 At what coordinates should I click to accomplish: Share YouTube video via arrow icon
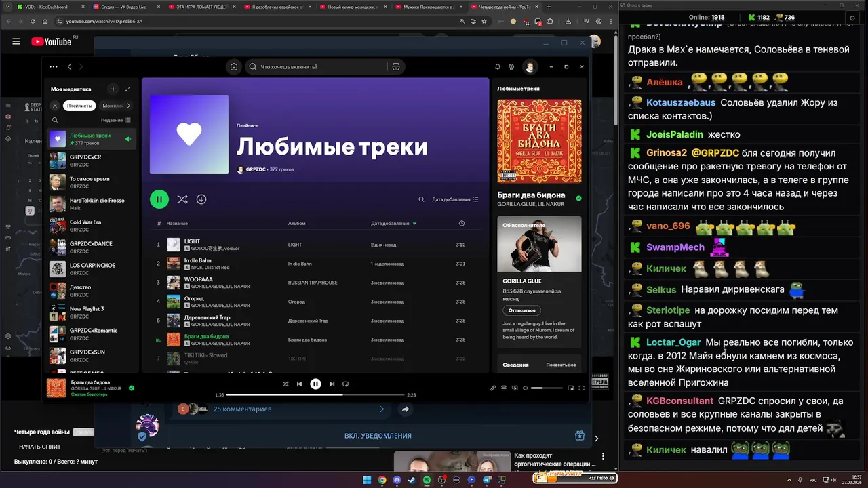(405, 409)
